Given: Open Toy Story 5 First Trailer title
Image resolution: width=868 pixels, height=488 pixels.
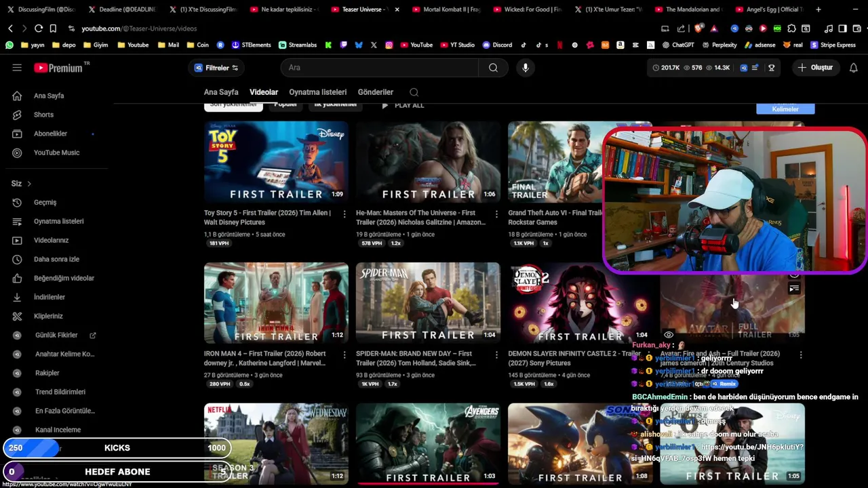Looking at the screenshot, I should click(267, 218).
